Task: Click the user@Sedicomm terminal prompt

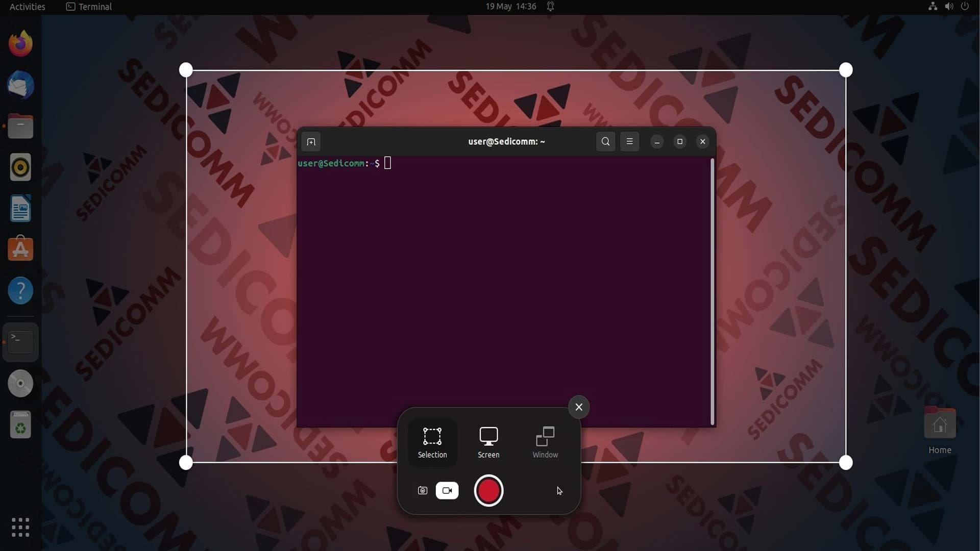Action: coord(339,163)
